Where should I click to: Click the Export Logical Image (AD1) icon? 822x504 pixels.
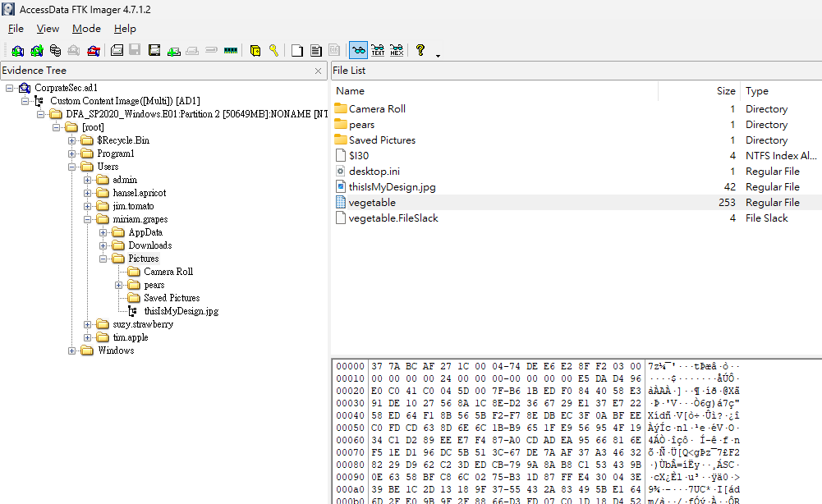click(x=154, y=50)
